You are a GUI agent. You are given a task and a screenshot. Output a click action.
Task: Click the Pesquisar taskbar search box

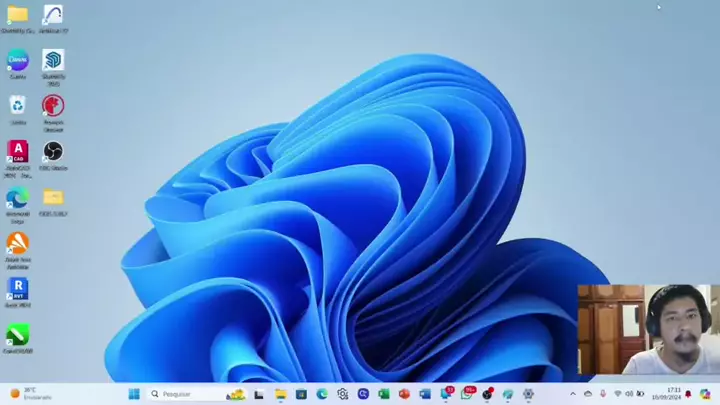click(x=197, y=394)
